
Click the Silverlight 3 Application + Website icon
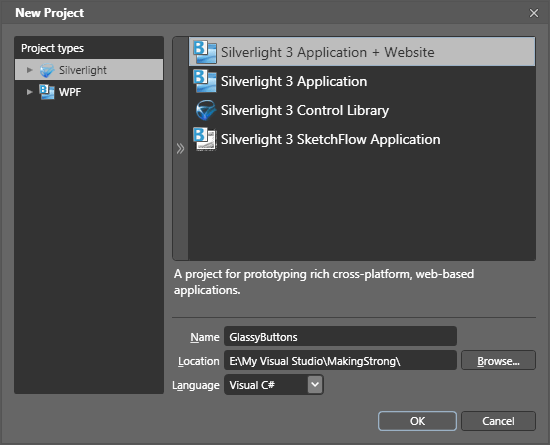[204, 52]
